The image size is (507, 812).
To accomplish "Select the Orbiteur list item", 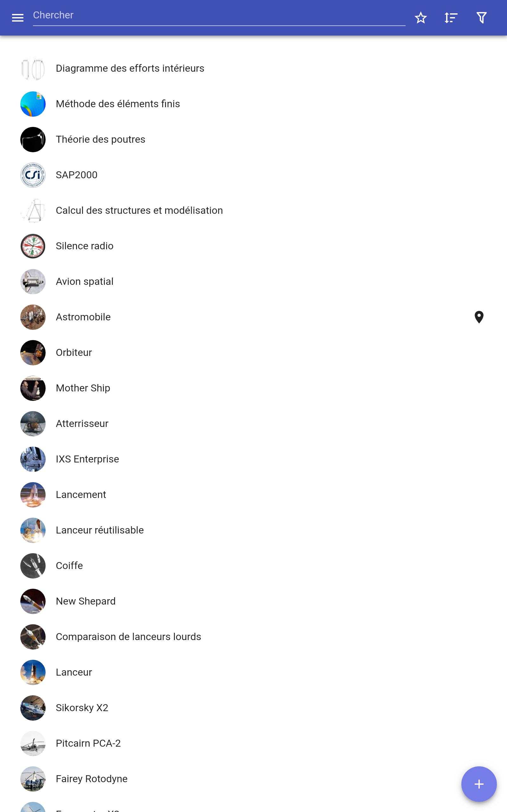I will pos(253,353).
